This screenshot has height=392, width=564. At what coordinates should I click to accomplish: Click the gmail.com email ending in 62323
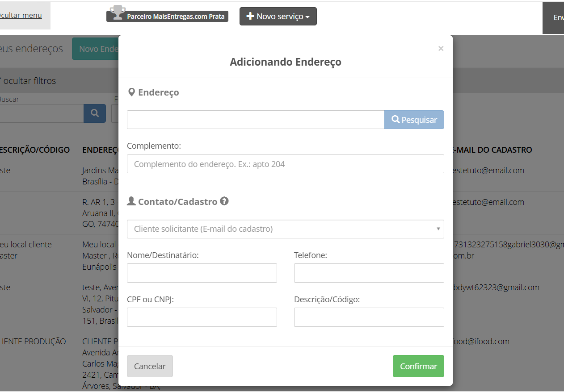click(x=495, y=287)
